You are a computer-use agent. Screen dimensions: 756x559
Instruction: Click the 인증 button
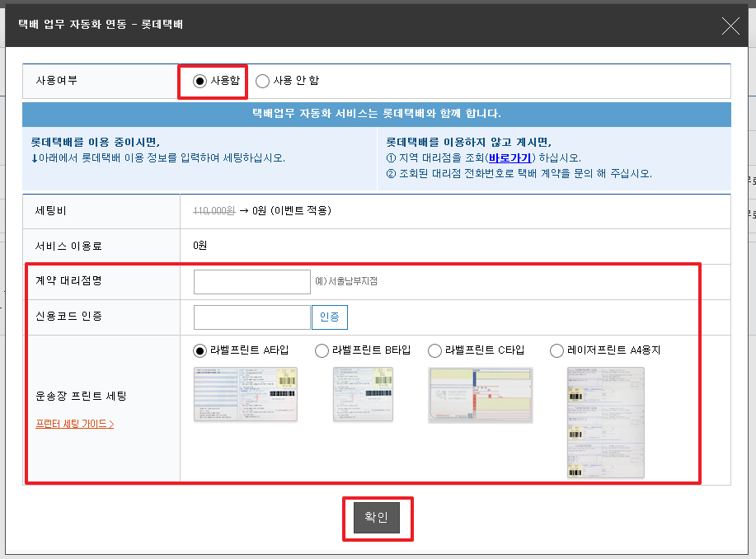(x=330, y=317)
